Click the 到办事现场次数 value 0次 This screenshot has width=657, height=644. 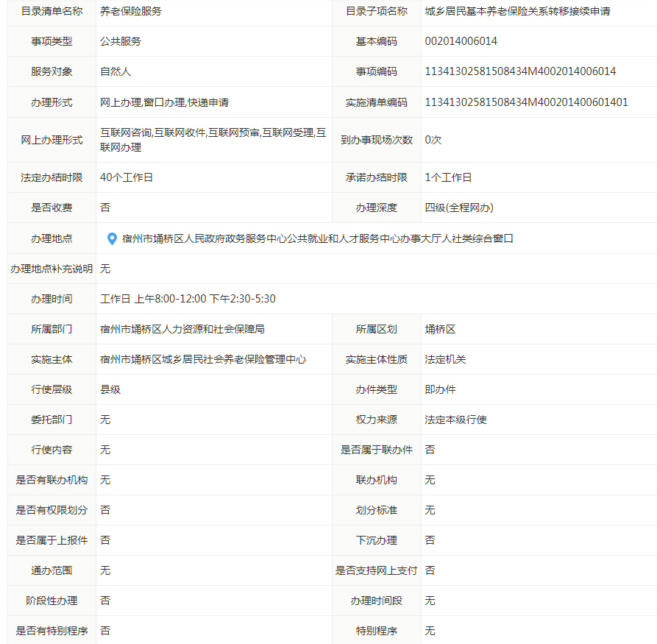click(433, 140)
